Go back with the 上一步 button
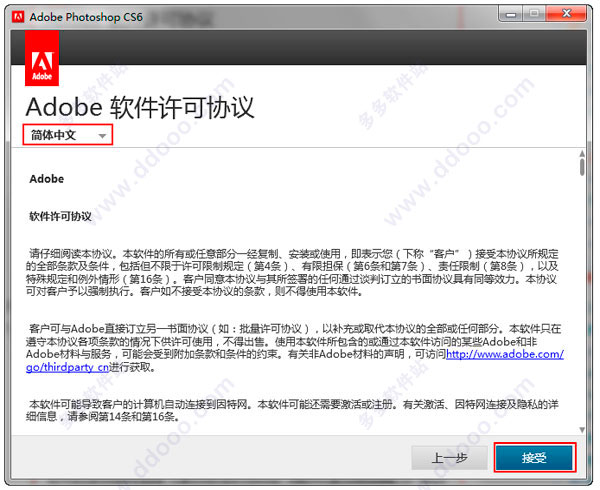This screenshot has width=600, height=490. 449,457
